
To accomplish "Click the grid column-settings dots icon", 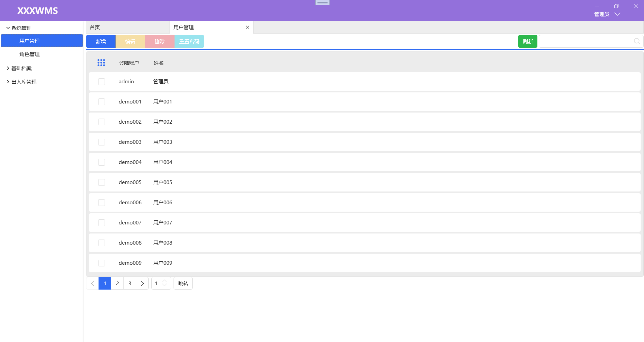I will (101, 63).
